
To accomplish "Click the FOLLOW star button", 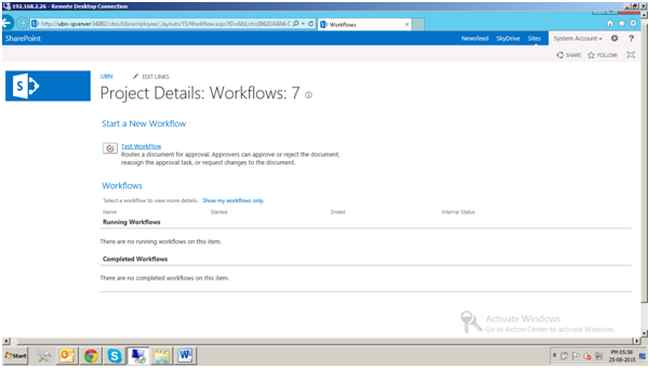I will pos(603,55).
